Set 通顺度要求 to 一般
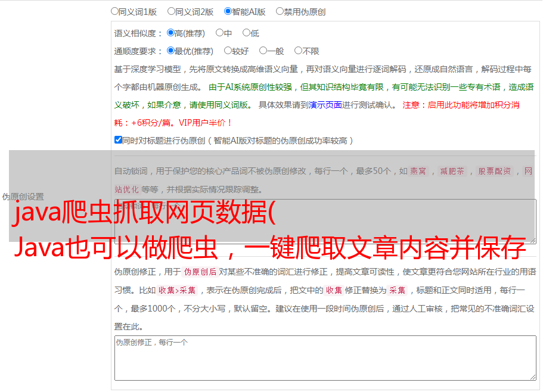Screen dimensions: 543x392 263,51
